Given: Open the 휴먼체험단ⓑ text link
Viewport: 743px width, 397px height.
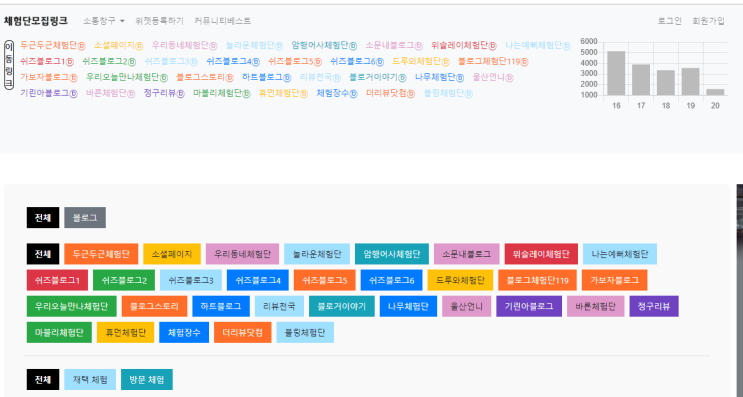Looking at the screenshot, I should pos(283,93).
